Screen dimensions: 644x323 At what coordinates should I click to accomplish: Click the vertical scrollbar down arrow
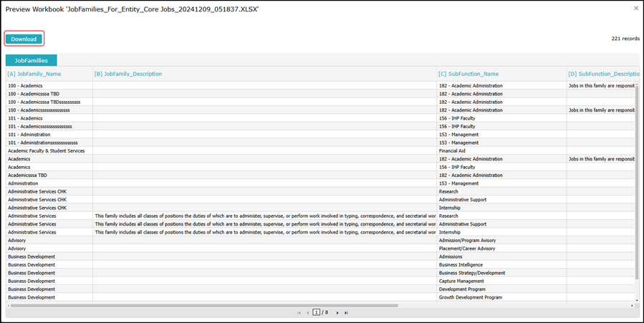coord(637,299)
